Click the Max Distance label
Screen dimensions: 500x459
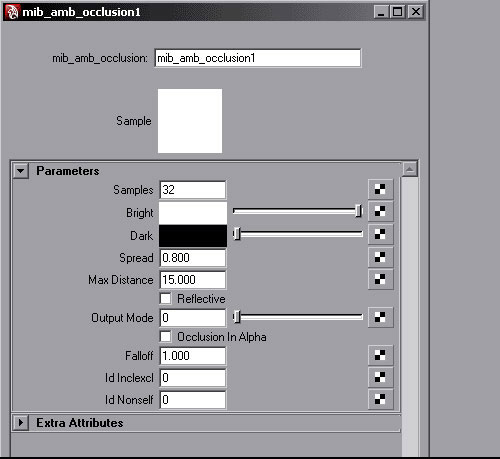point(121,280)
